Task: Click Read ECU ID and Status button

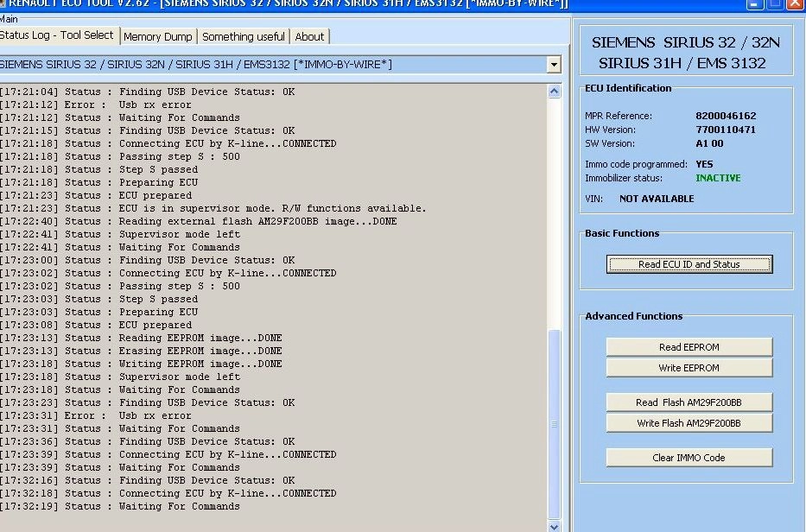Action: pos(689,264)
